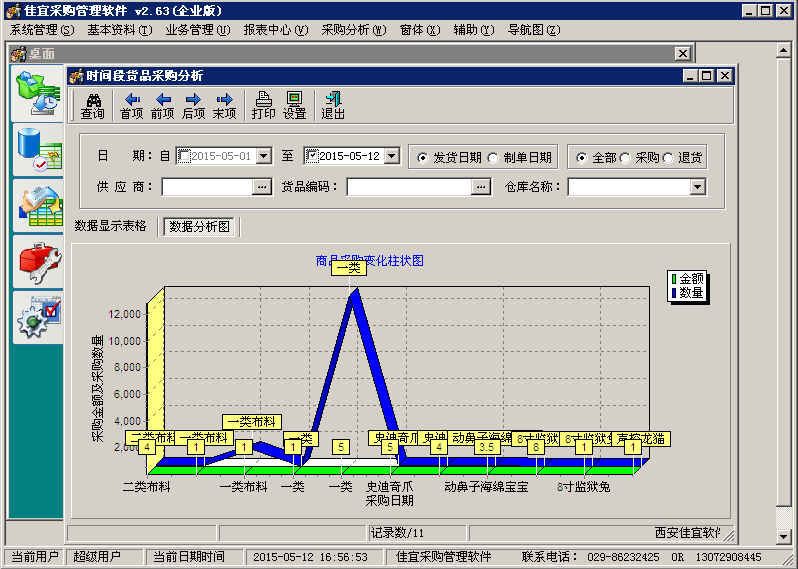Viewport: 798px width, 569px height.
Task: Open the start date 2015-05-01 dropdown
Action: pos(264,156)
